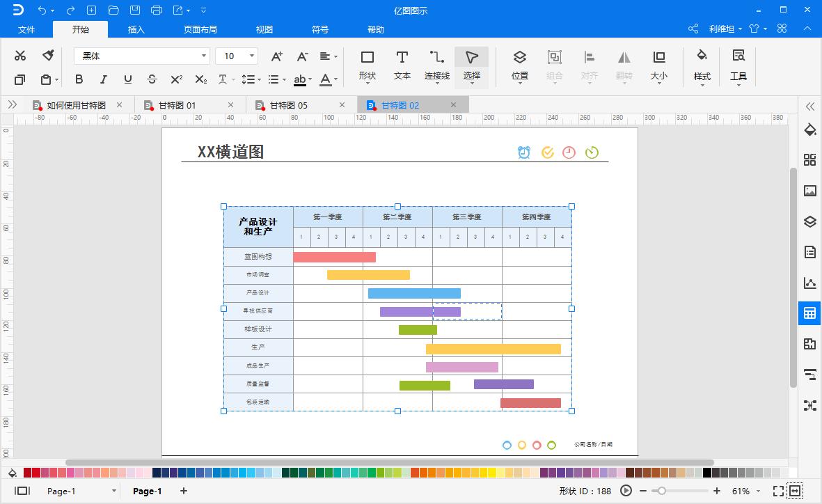This screenshot has width=822, height=504.
Task: Switch to the 插入 ribbon tab
Action: point(135,29)
